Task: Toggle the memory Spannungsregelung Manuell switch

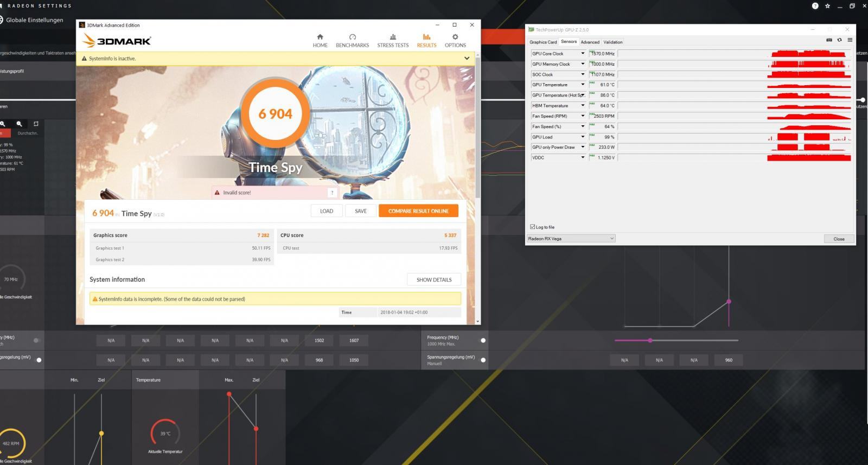Action: [483, 360]
